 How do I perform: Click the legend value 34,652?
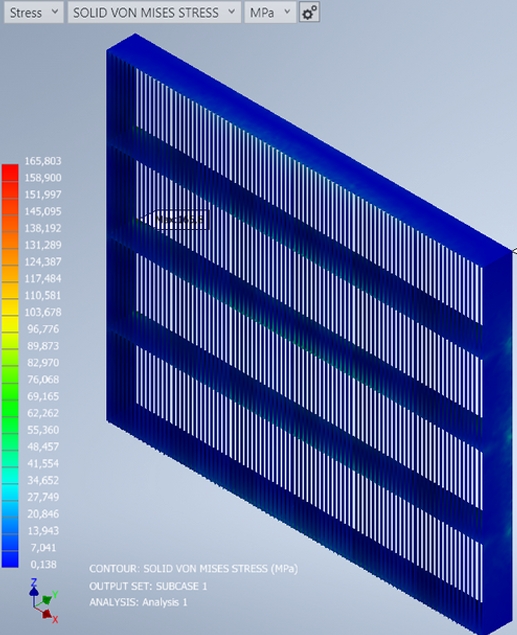[x=43, y=480]
